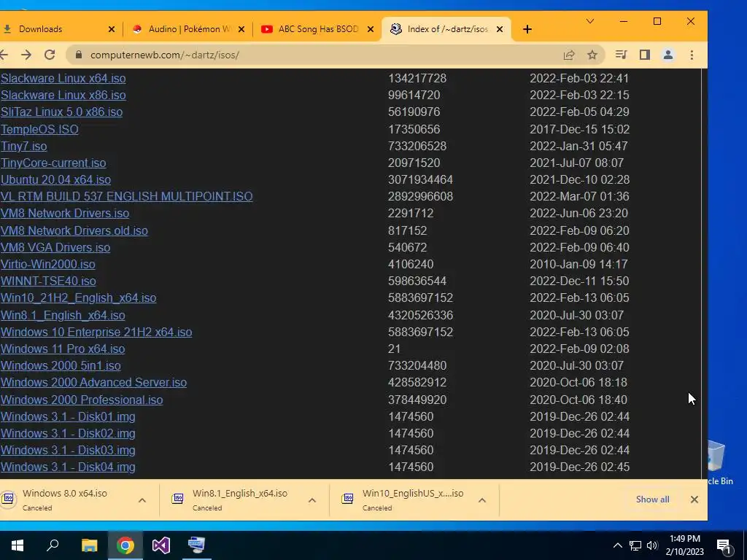
Task: Open the media controls icon
Action: pyautogui.click(x=621, y=55)
